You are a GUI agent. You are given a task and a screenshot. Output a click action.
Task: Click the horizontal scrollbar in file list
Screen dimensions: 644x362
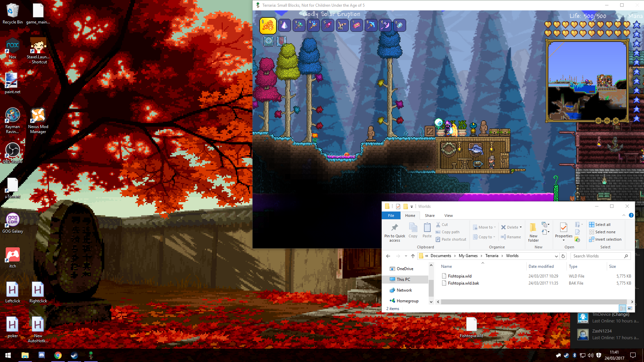point(533,302)
